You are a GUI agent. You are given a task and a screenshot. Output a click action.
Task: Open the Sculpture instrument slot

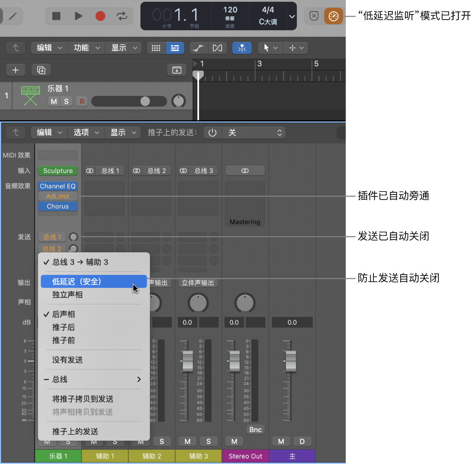point(58,170)
